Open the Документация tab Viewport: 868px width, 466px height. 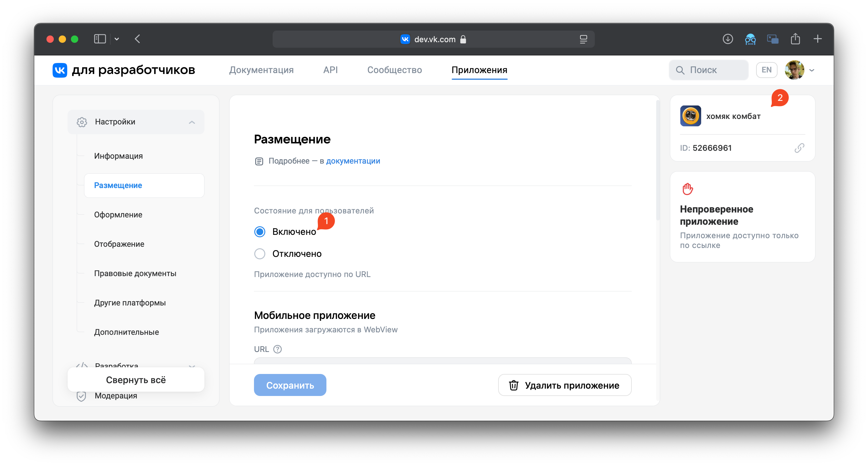tap(261, 70)
